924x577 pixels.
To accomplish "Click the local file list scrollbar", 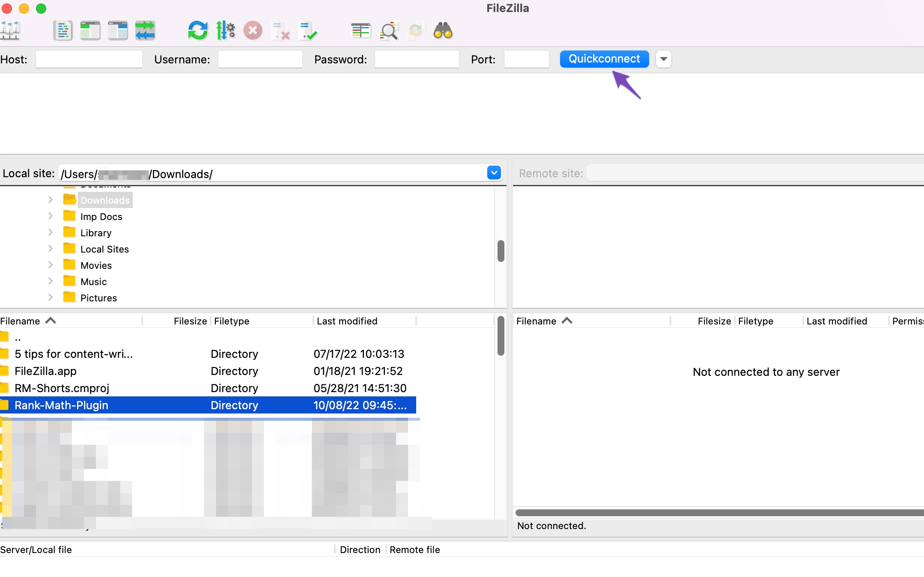I will click(x=501, y=336).
